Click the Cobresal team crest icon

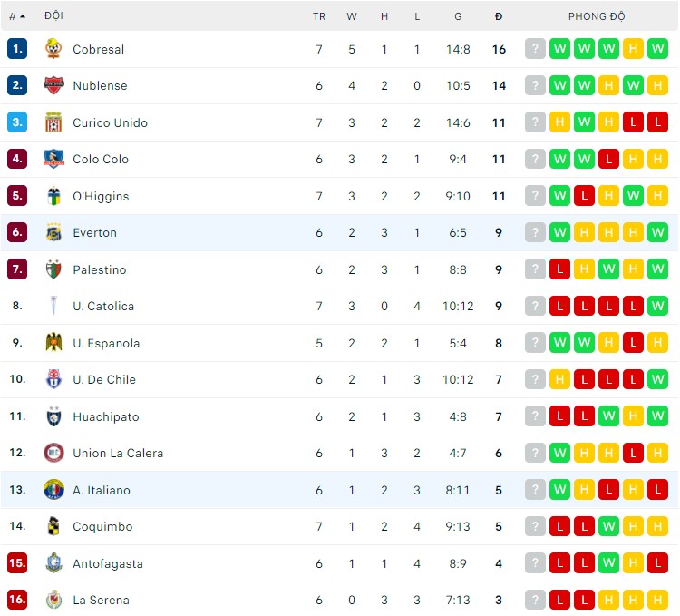(53, 49)
